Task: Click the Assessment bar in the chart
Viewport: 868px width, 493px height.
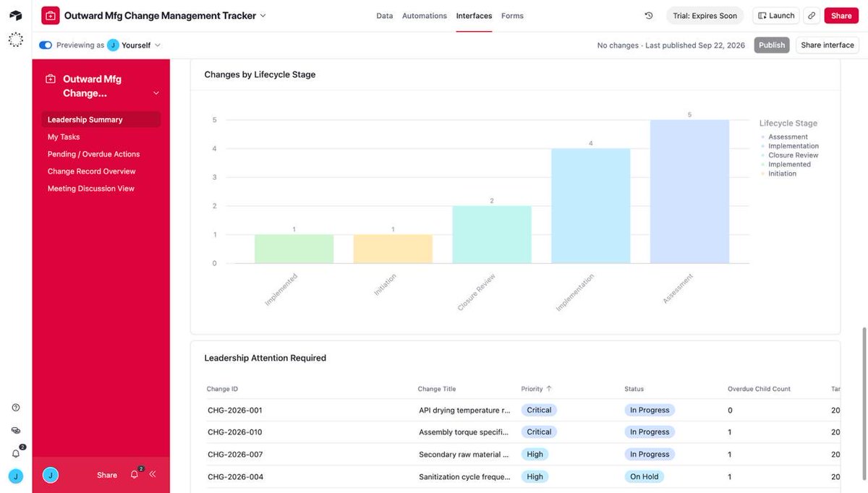Action: click(x=689, y=192)
